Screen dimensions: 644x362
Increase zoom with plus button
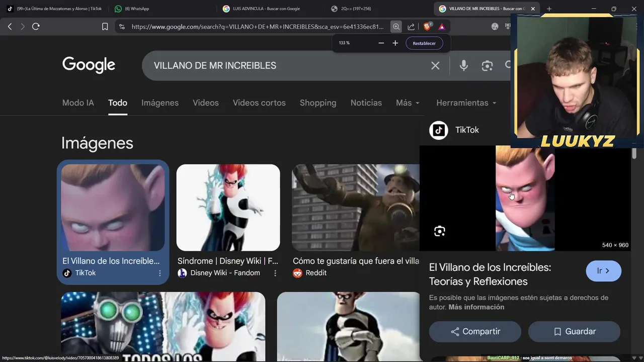click(395, 43)
